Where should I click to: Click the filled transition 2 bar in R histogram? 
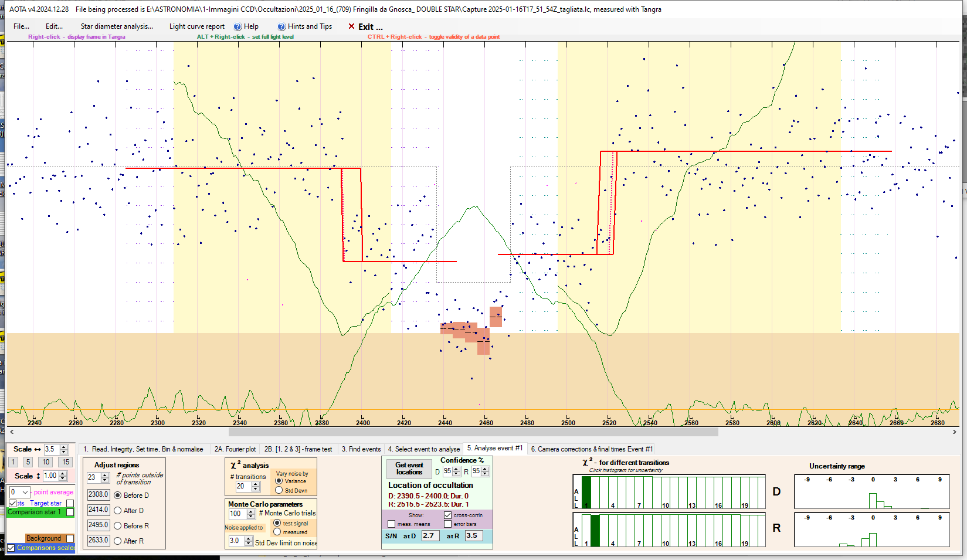point(595,531)
